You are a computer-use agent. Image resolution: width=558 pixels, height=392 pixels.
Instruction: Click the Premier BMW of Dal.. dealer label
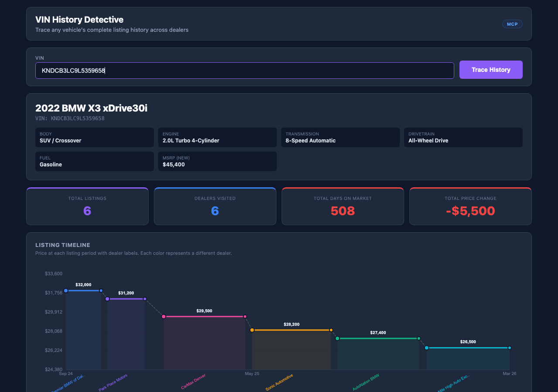click(x=68, y=384)
